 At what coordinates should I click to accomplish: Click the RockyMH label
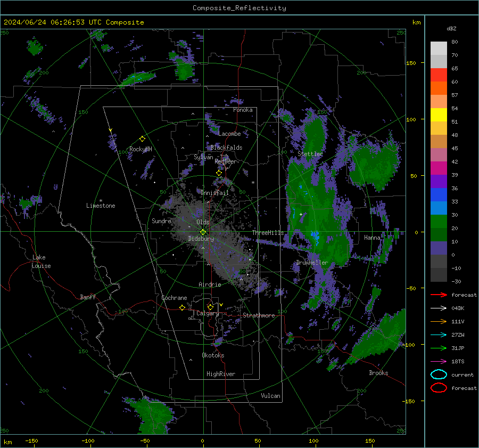141,149
